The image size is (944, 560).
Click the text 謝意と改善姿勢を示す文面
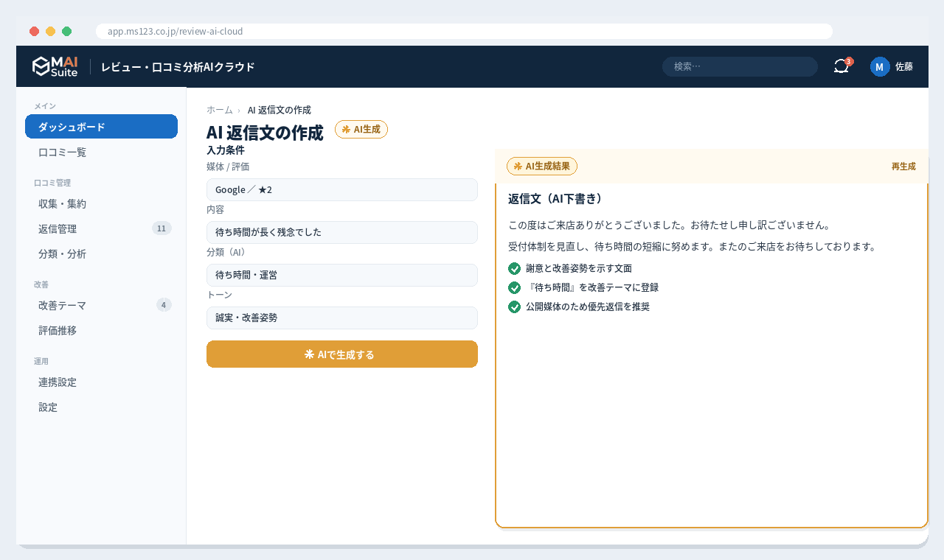[x=579, y=268]
